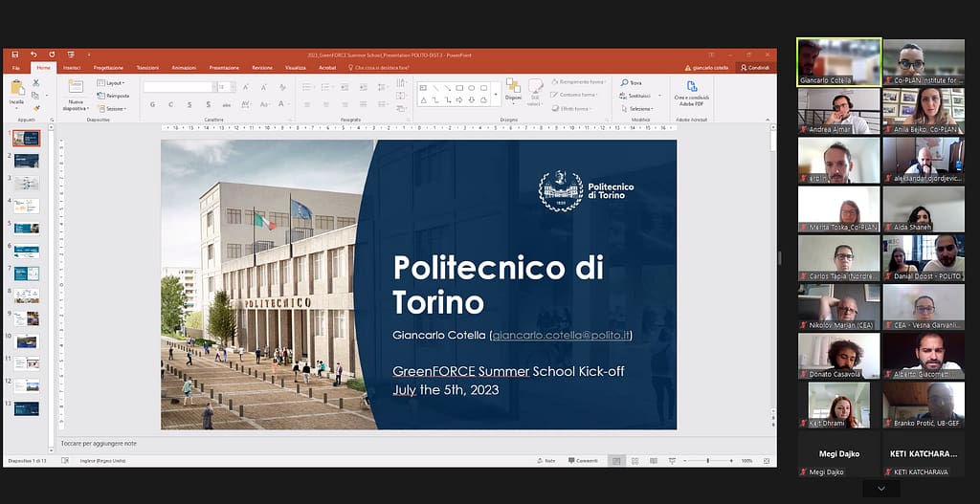Select slide 13 thumbnail in slide panel

point(26,408)
